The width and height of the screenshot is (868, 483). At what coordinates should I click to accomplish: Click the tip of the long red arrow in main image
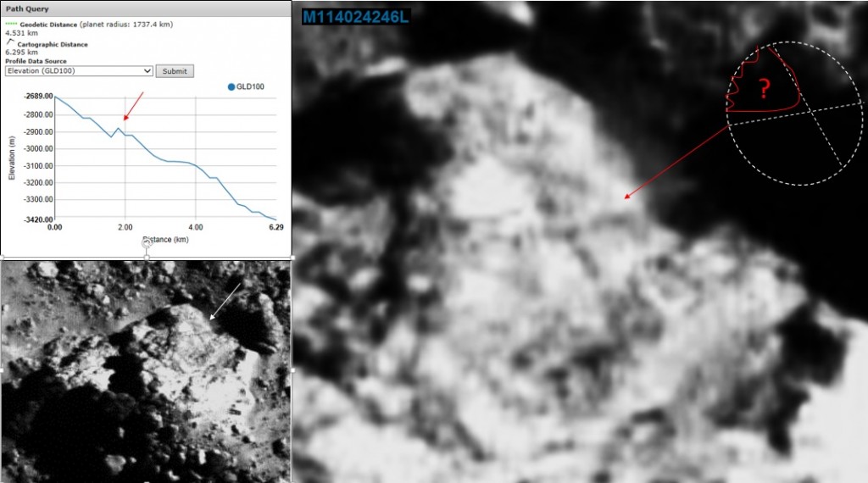click(626, 197)
